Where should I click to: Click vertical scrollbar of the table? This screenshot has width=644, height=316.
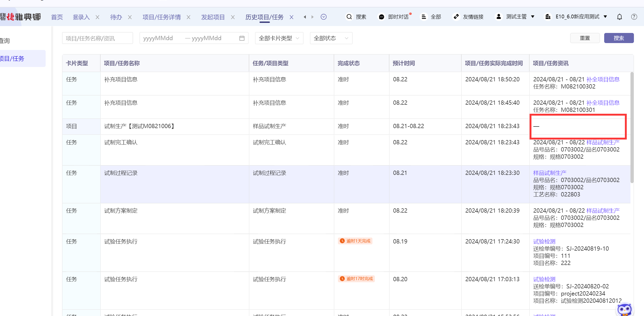tap(632, 128)
